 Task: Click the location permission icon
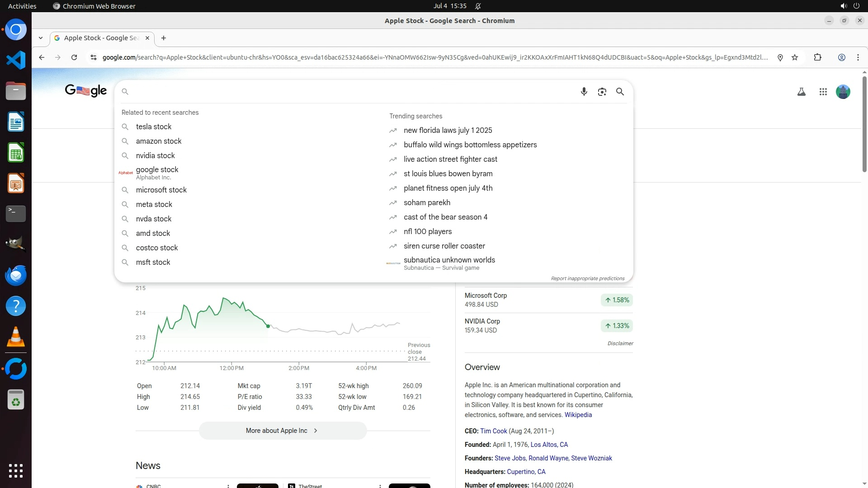coord(780,57)
